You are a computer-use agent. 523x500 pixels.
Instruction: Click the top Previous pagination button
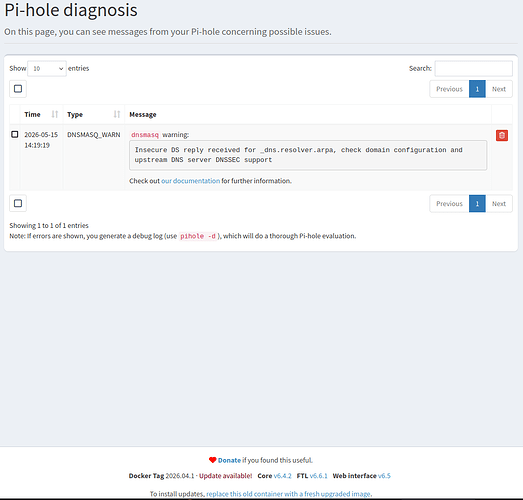(449, 89)
